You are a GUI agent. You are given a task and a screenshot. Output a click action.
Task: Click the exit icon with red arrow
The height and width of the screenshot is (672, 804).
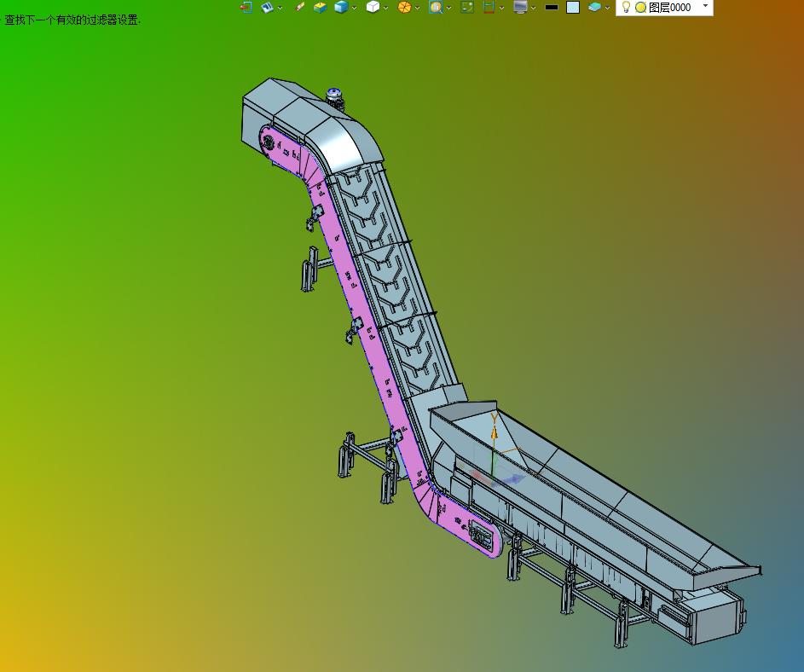pyautogui.click(x=246, y=7)
